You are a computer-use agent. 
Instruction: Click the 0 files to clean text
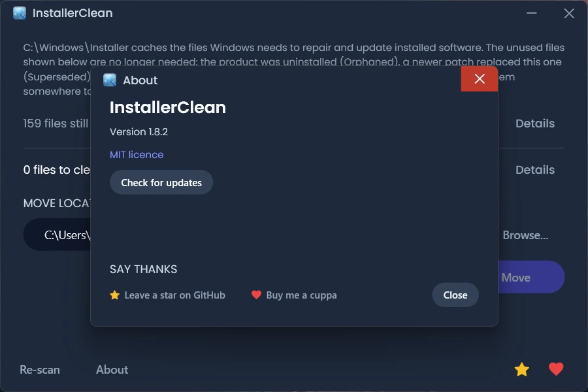point(57,170)
